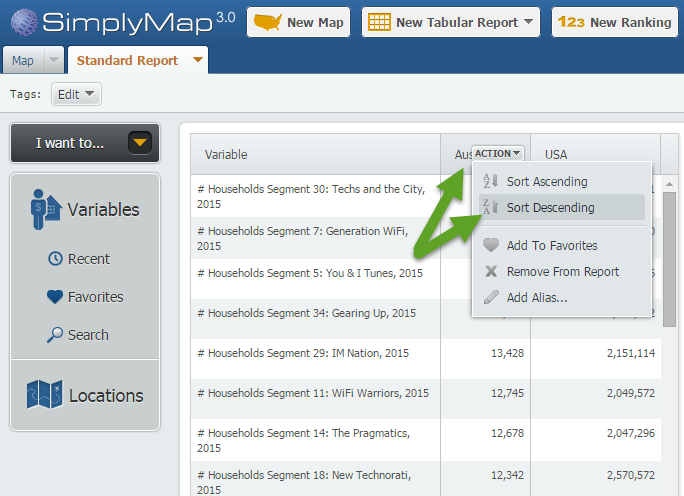Open the Map tab dropdown arrow
The image size is (684, 496).
54,60
